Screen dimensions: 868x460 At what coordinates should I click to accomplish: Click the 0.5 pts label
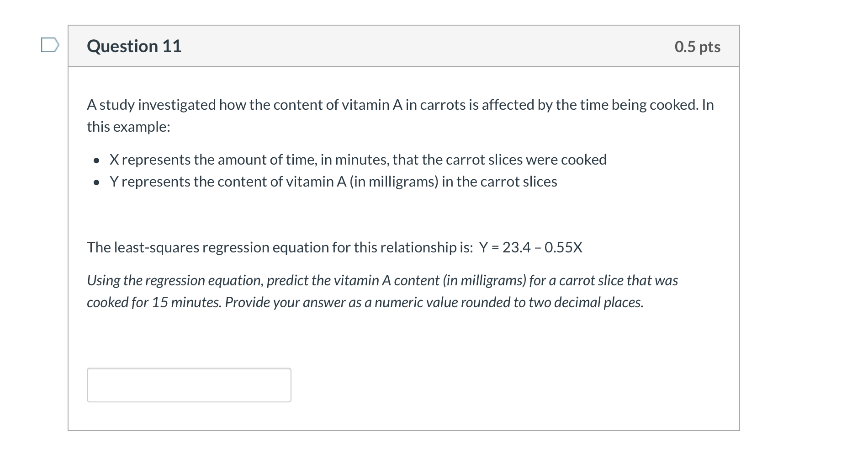(x=698, y=46)
